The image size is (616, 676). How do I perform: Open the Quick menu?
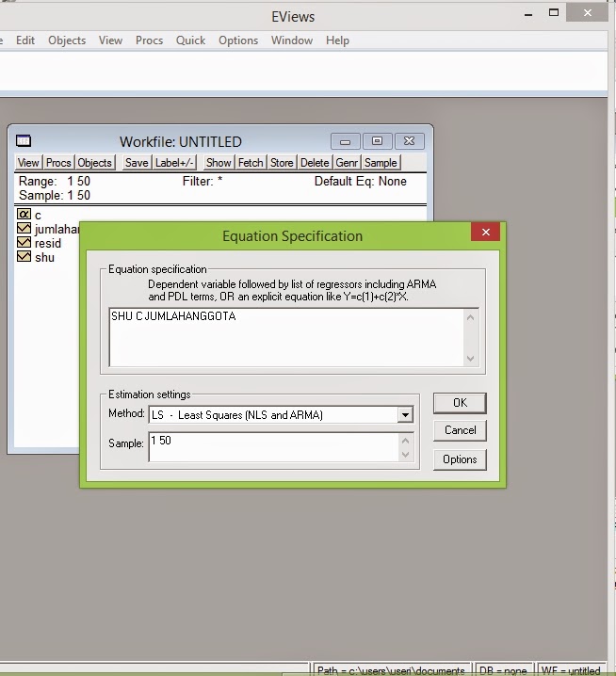click(190, 40)
